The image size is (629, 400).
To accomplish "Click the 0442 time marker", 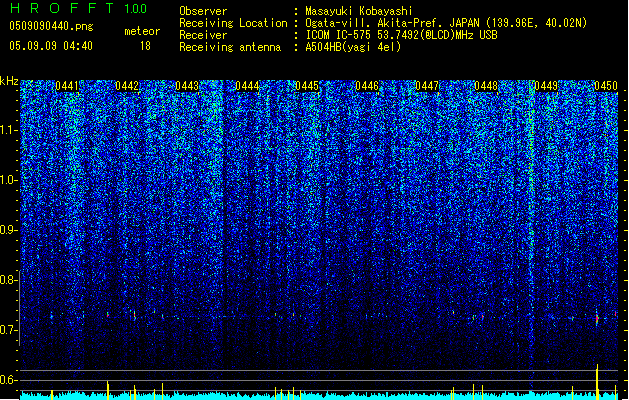I will 127,86.
